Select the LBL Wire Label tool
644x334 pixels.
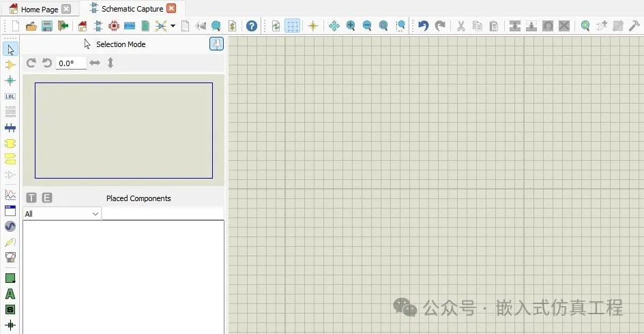(x=10, y=96)
